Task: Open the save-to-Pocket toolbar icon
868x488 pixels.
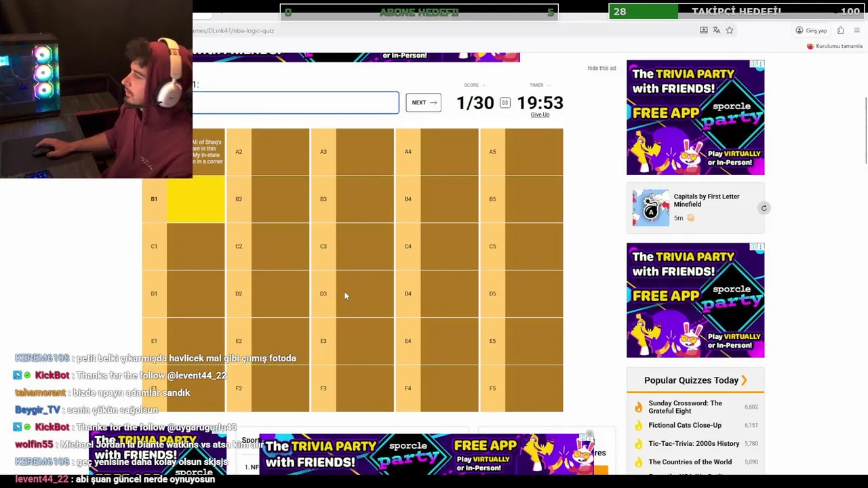Action: [704, 30]
